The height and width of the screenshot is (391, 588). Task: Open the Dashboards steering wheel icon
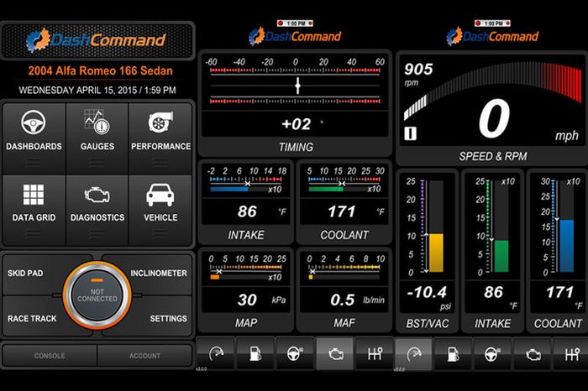point(34,123)
